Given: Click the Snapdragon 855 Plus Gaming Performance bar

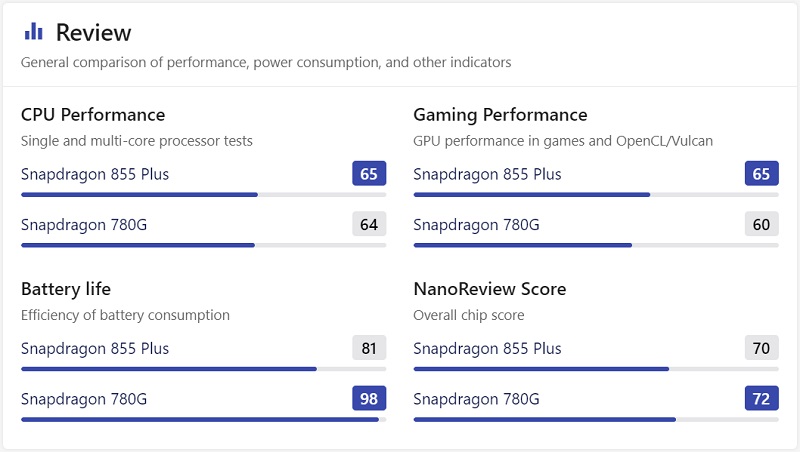Looking at the screenshot, I should pyautogui.click(x=595, y=195).
